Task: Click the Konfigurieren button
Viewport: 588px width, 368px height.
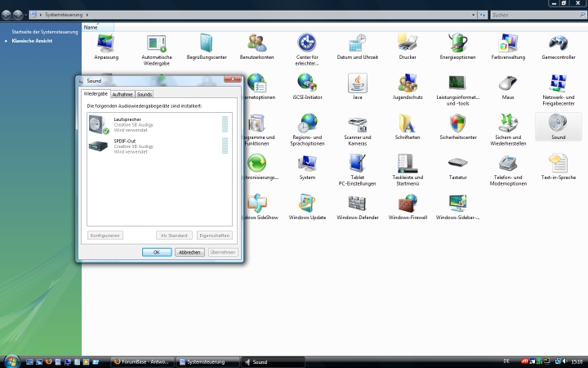Action: [105, 236]
